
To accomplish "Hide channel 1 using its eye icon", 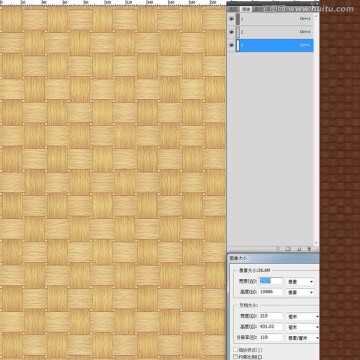I will (x=231, y=19).
